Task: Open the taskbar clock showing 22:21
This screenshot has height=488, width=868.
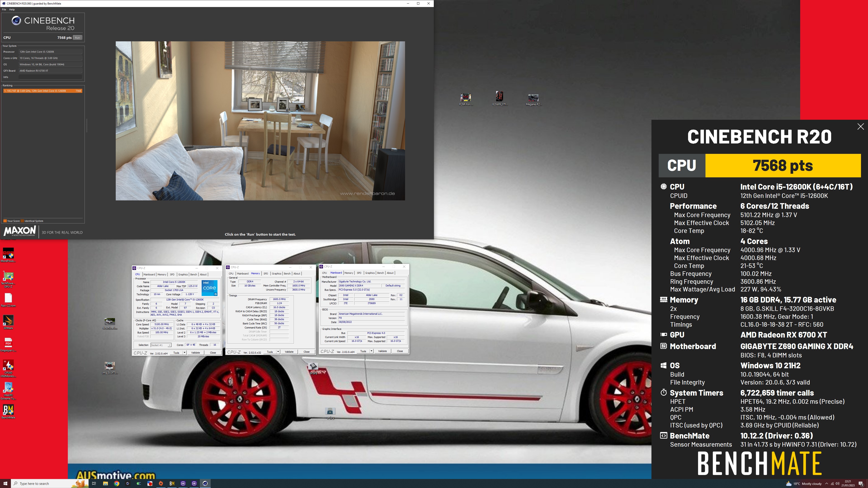Action: click(848, 484)
